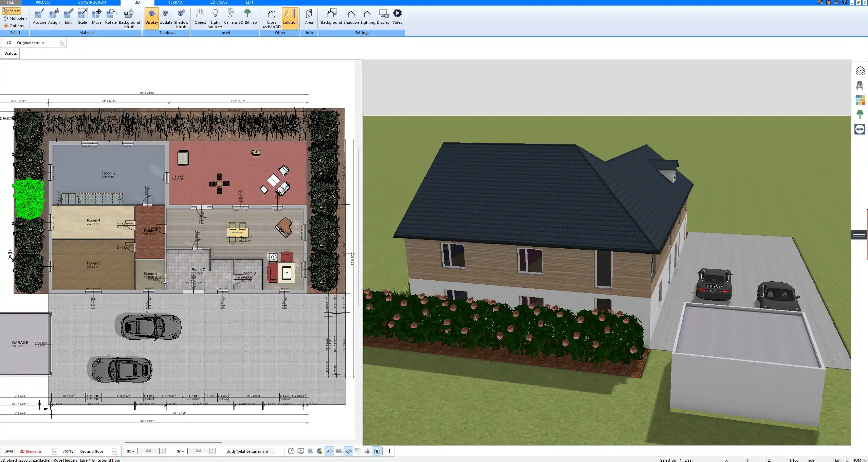Toggle the grid display in status bar

click(x=367, y=451)
